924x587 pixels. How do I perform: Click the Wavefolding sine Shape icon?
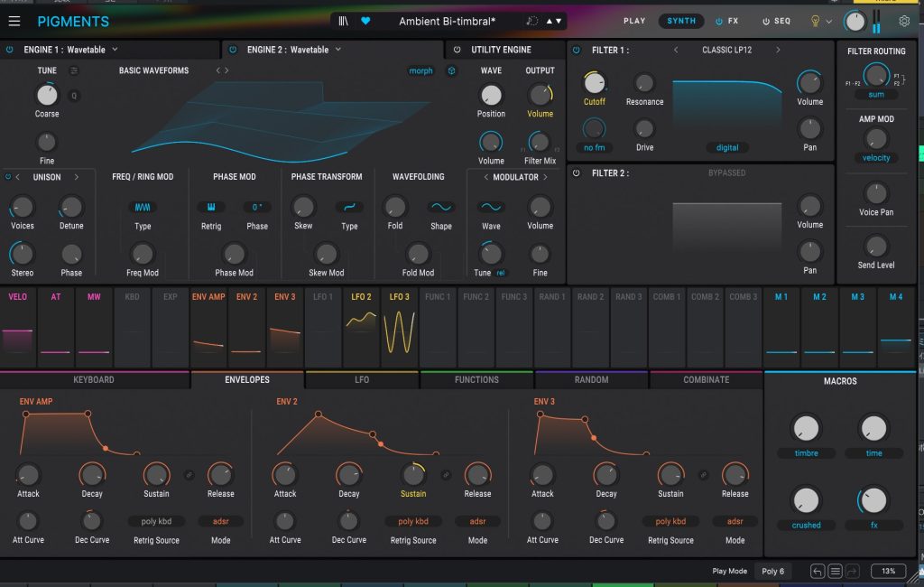[x=440, y=207]
